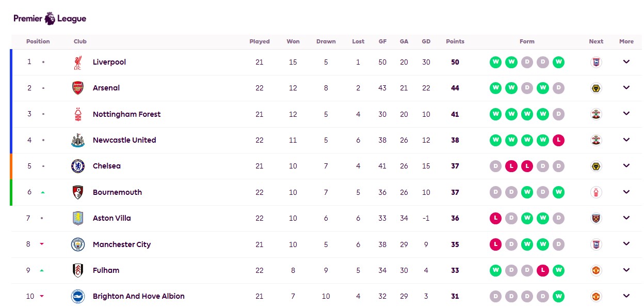Expand the Nottingham Forest row
The height and width of the screenshot is (307, 644).
coord(626,114)
